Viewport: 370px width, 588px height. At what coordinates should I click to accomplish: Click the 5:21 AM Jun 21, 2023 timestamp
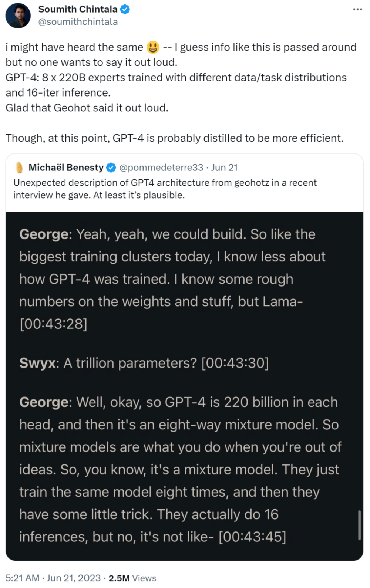(53, 578)
